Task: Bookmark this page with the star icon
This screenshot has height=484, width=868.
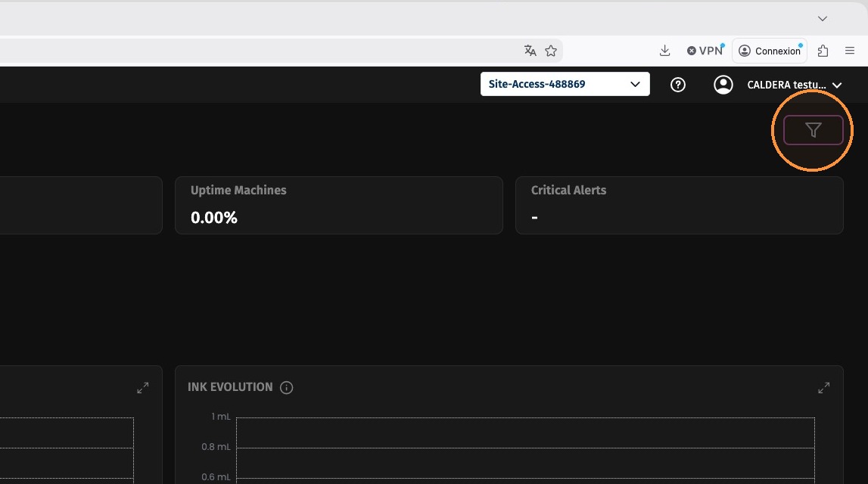Action: click(x=551, y=51)
